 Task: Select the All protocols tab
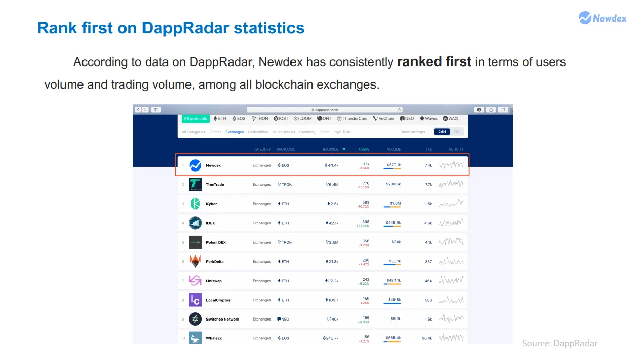pyautogui.click(x=196, y=119)
